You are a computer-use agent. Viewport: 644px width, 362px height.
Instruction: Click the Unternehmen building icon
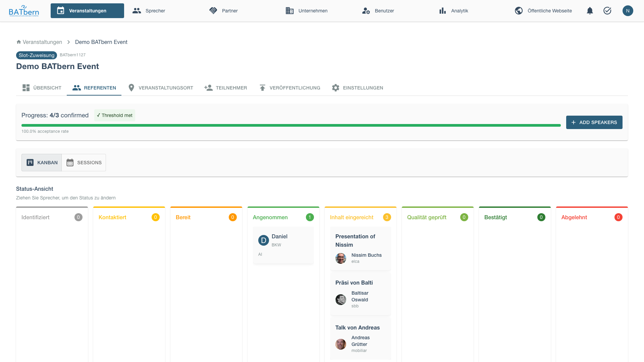coord(289,11)
